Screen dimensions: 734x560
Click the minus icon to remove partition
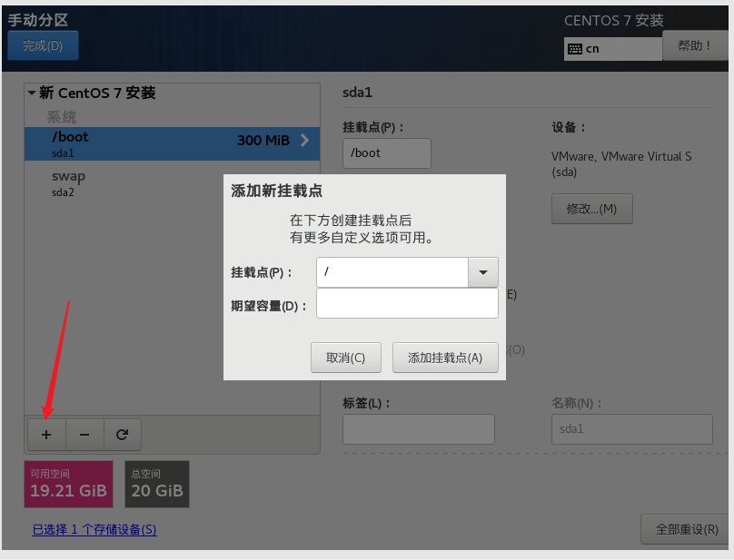pyautogui.click(x=84, y=435)
